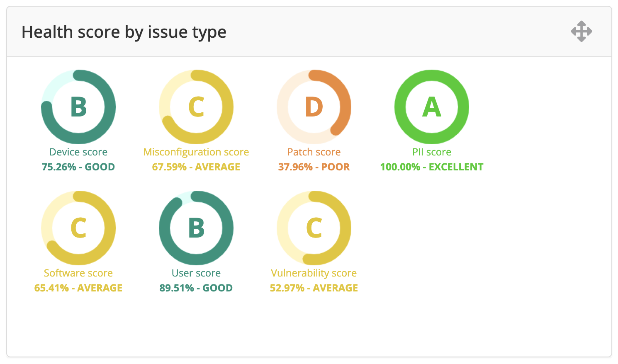Image resolution: width=618 pixels, height=364 pixels.
Task: Click the 100.00% - EXCELLENT label
Action: point(432,167)
